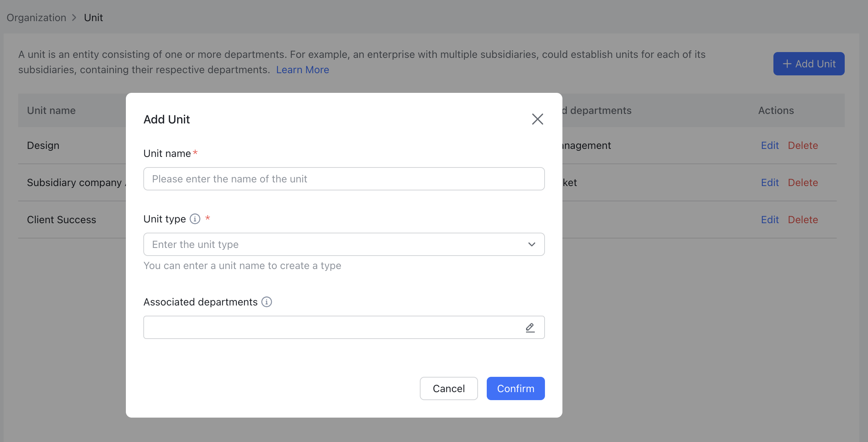This screenshot has height=442, width=868.
Task: Click the Unit type info icon
Action: [195, 219]
